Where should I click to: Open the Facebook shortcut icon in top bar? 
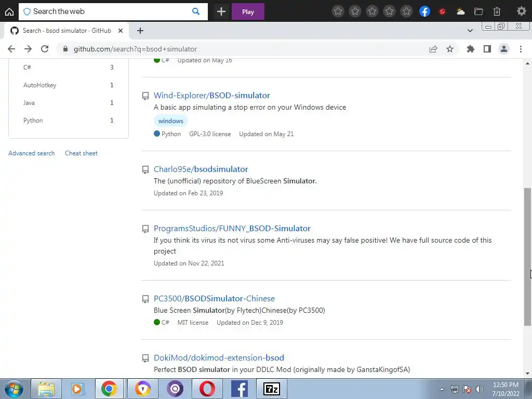tap(424, 11)
